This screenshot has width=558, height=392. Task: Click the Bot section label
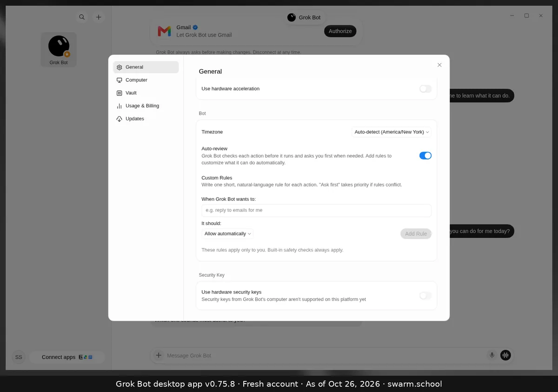click(x=202, y=113)
